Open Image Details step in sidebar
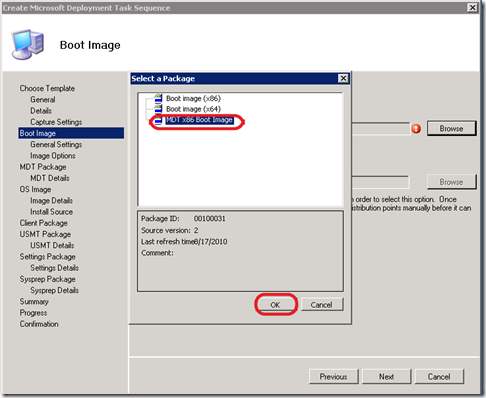486x398 pixels. coord(51,201)
